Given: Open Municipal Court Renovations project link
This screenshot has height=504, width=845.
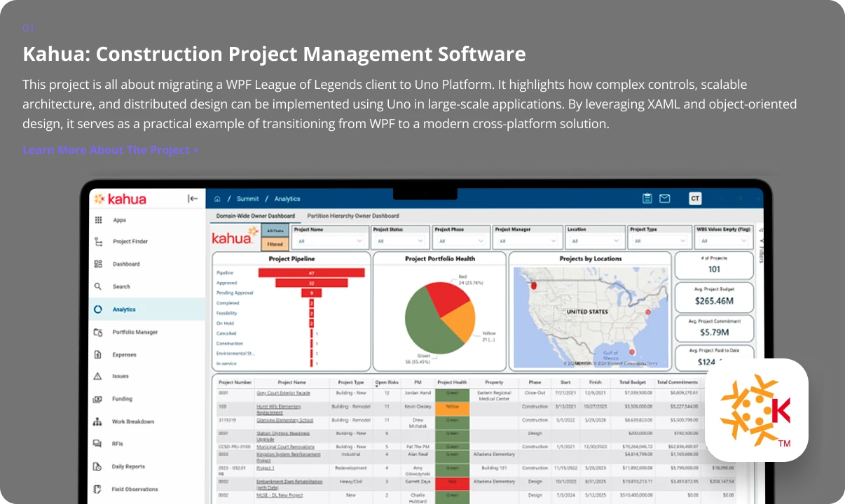Looking at the screenshot, I should pyautogui.click(x=285, y=447).
